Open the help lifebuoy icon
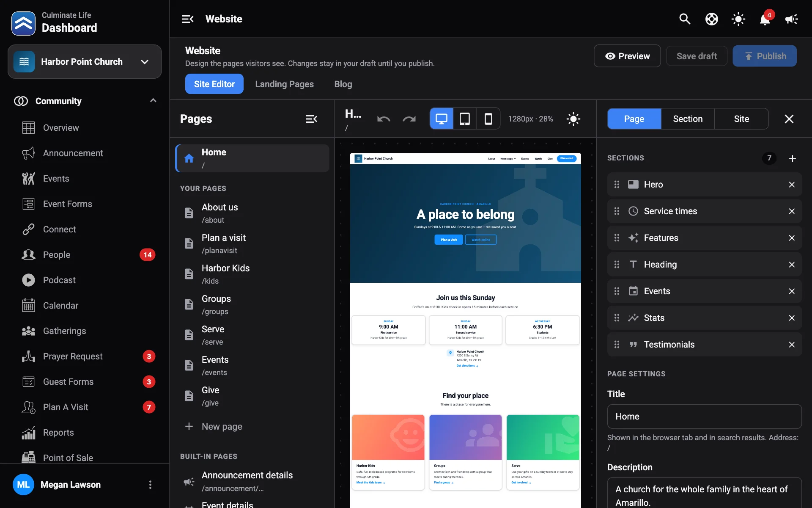The height and width of the screenshot is (508, 812). click(x=712, y=19)
